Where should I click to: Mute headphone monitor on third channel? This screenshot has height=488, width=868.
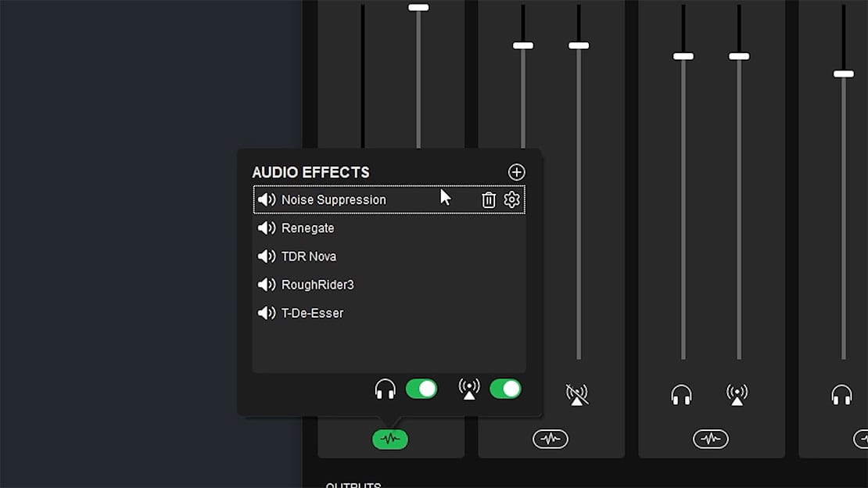click(x=681, y=394)
